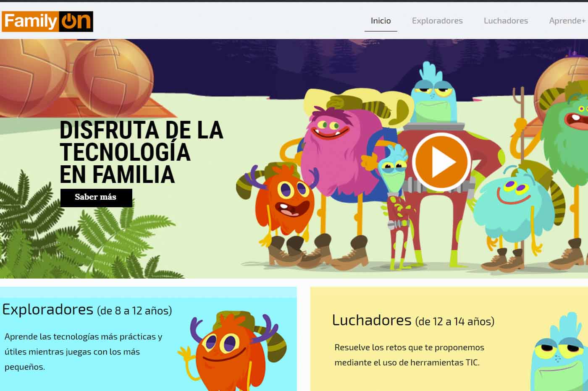Click the text 'Aprende las tecnologías más prácticas y'
The image size is (588, 391).
(x=83, y=336)
